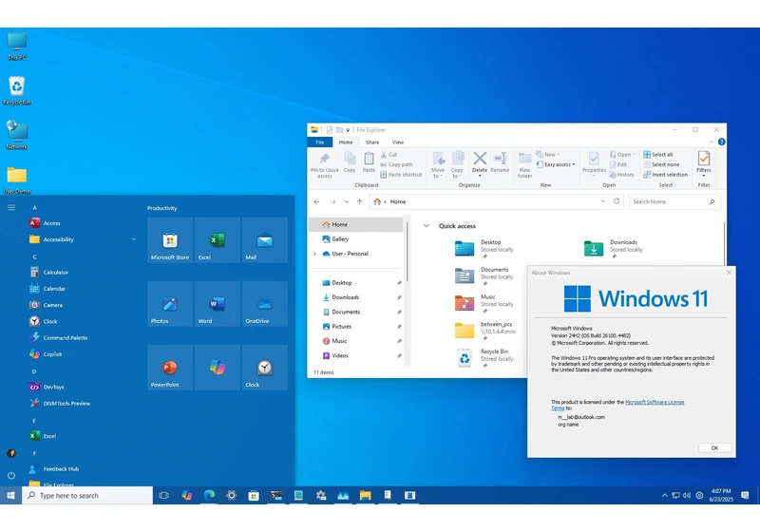Switch to the View ribbon tab
Viewport: 760px width, 532px height.
(x=397, y=142)
